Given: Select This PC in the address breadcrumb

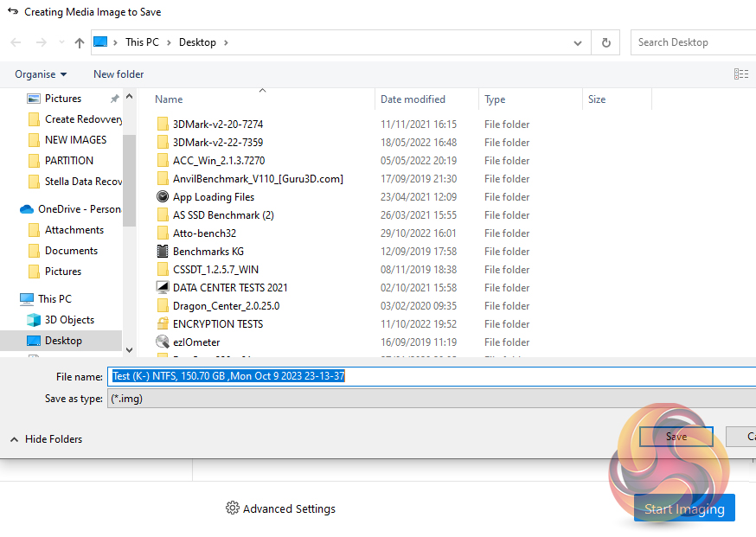Looking at the screenshot, I should click(x=142, y=42).
